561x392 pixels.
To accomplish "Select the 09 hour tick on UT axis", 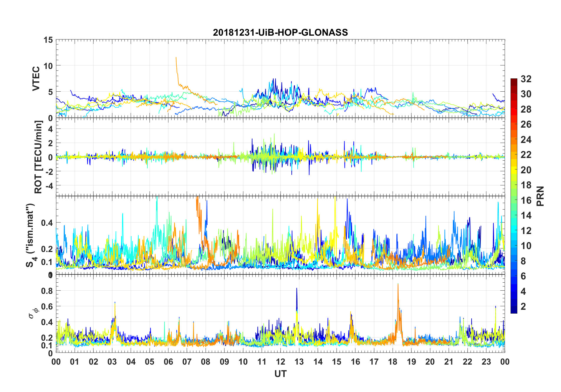I will point(224,362).
